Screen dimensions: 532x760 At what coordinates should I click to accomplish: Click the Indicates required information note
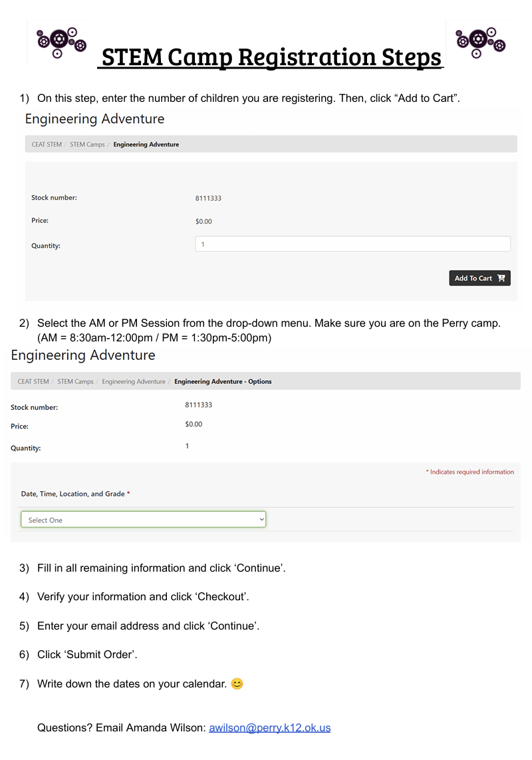(x=471, y=472)
